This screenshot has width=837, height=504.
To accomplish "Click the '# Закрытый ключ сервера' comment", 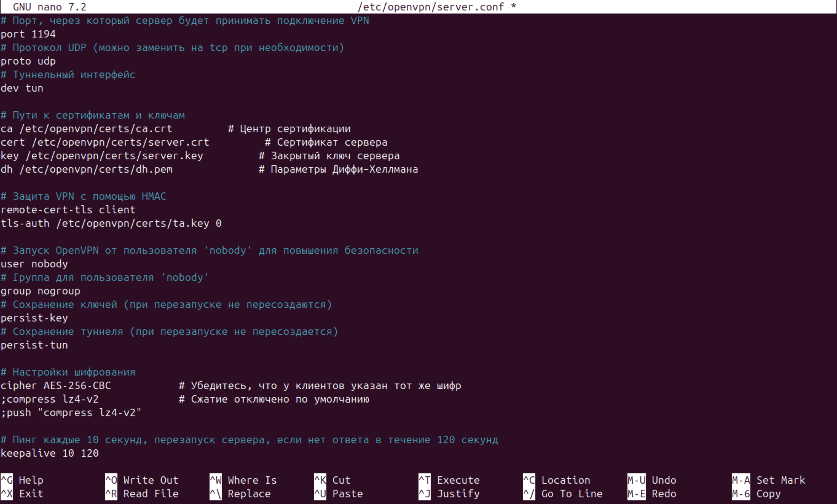I will pos(329,156).
